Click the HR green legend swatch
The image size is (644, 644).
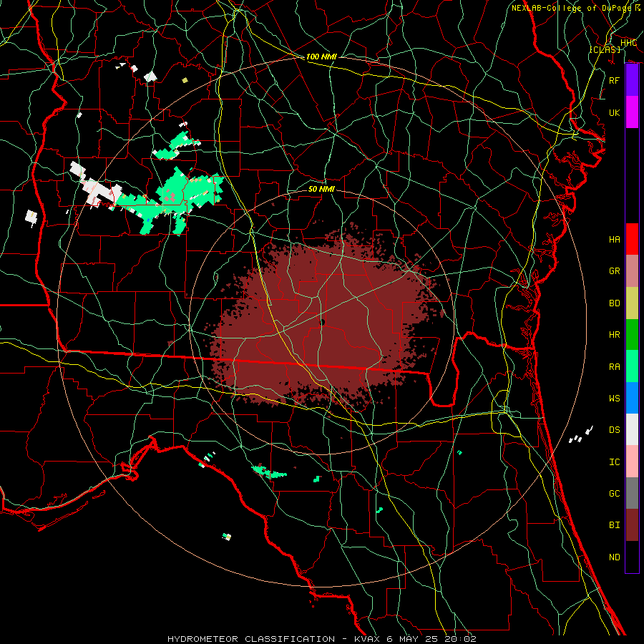(x=632, y=335)
